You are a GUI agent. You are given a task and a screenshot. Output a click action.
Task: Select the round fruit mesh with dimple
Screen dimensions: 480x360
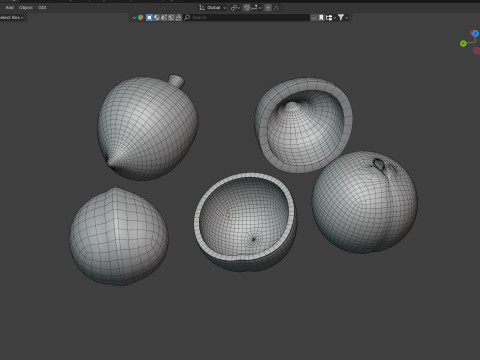pyautogui.click(x=364, y=202)
